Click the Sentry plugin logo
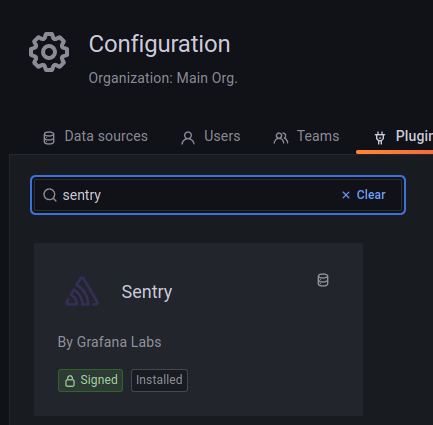Screen dimensions: 433x425 tap(82, 292)
